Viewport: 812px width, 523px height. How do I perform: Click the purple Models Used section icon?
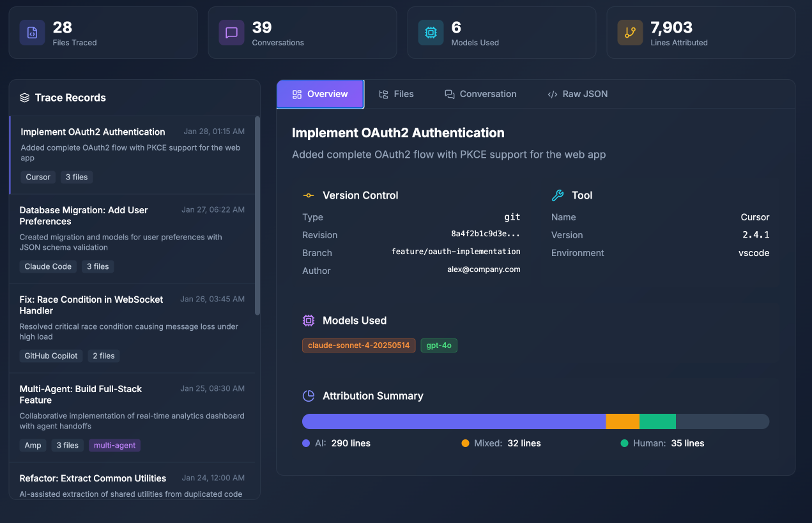(308, 321)
